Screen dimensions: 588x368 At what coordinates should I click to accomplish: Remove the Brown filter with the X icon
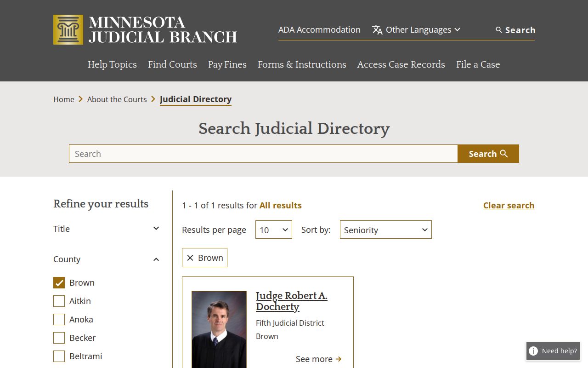(190, 258)
